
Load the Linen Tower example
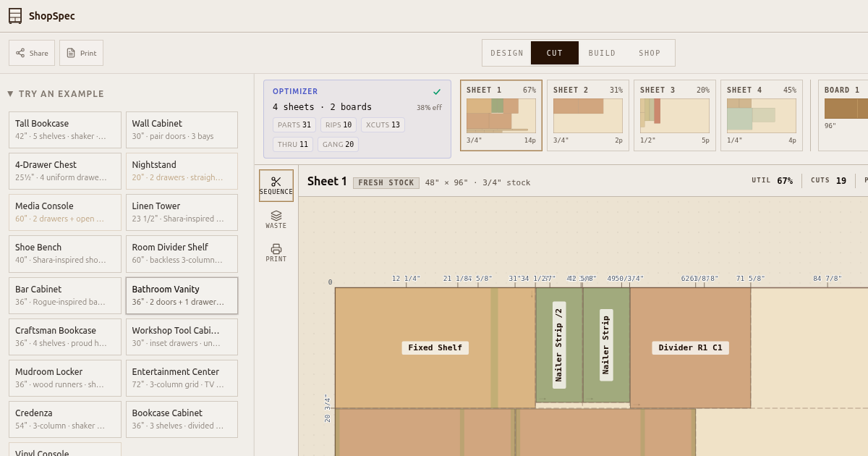(x=182, y=212)
